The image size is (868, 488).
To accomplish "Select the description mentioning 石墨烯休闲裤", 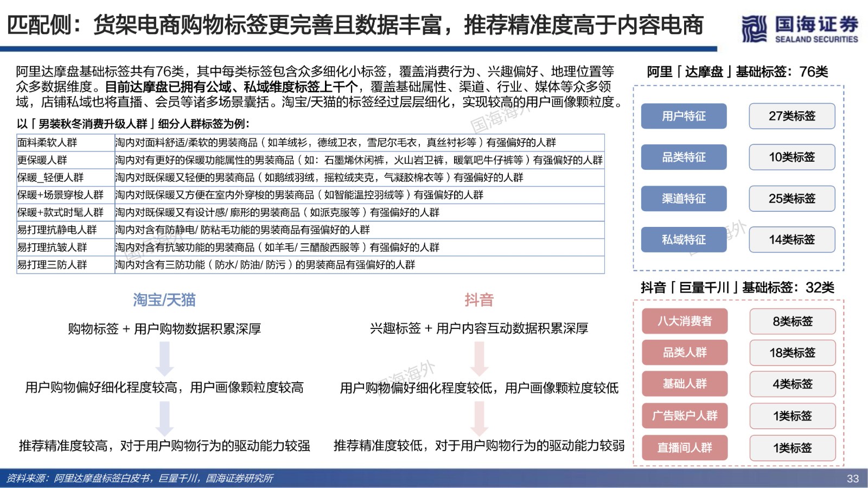I will click(x=359, y=160).
